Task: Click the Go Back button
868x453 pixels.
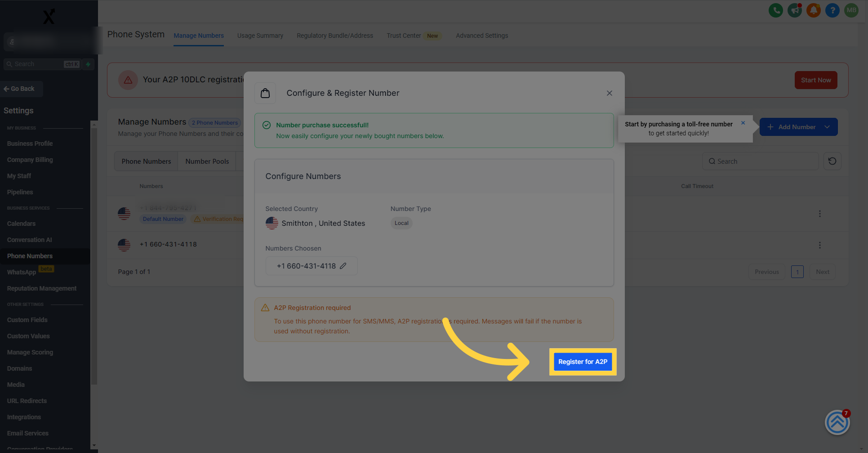Action: [22, 89]
